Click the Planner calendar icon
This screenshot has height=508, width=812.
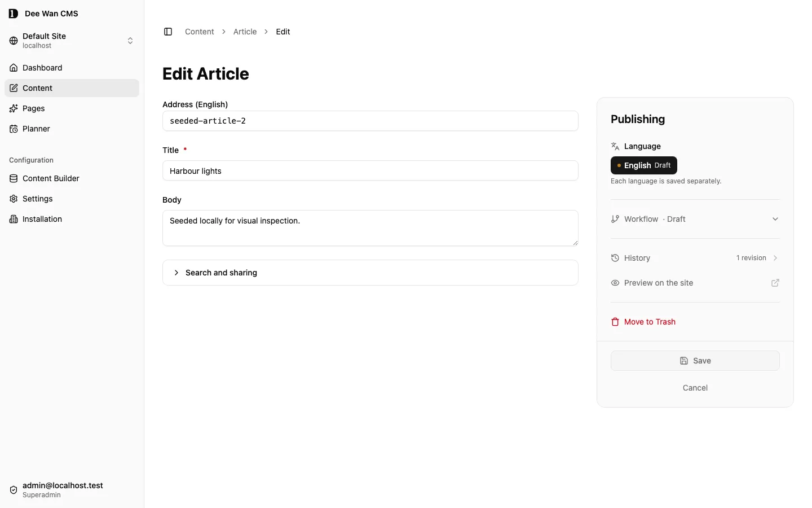(14, 129)
